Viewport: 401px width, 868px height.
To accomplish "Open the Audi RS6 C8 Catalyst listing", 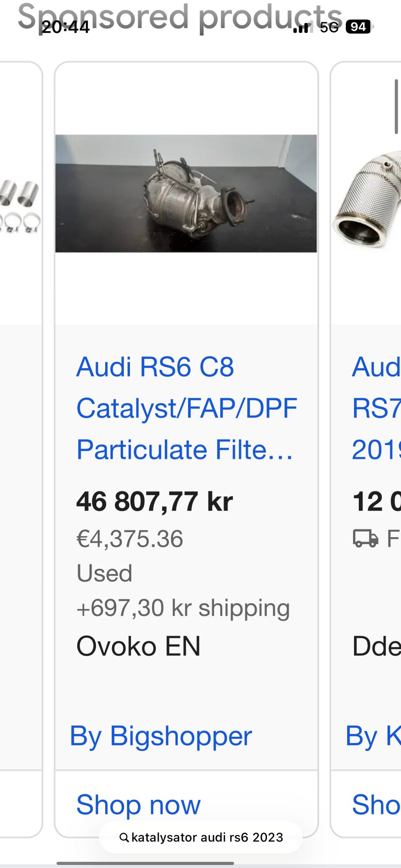I will [186, 408].
